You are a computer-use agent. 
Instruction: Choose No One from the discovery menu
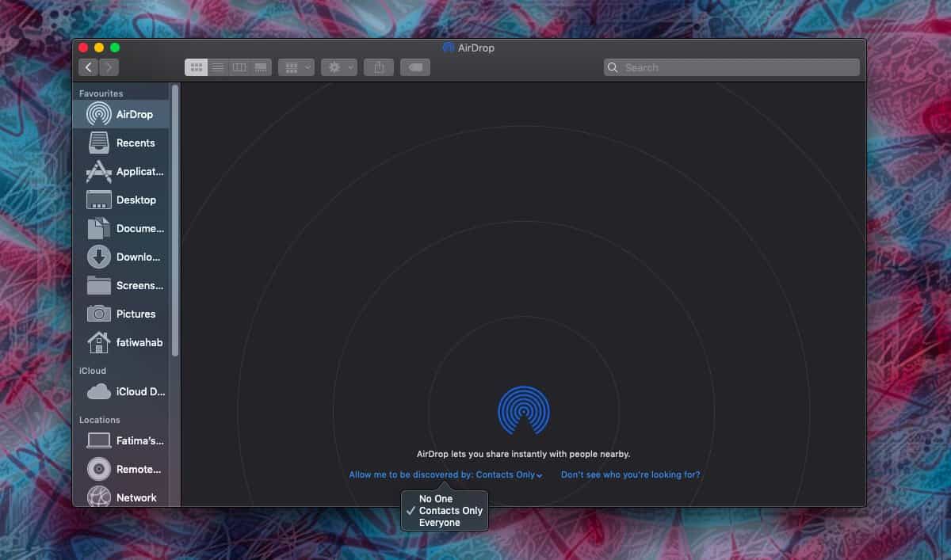445,499
